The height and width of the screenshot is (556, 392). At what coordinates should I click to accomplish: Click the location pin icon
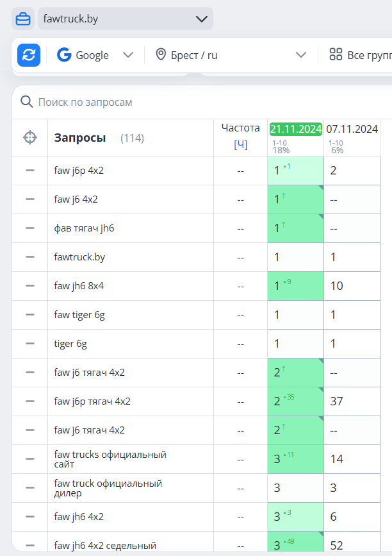[x=161, y=55]
